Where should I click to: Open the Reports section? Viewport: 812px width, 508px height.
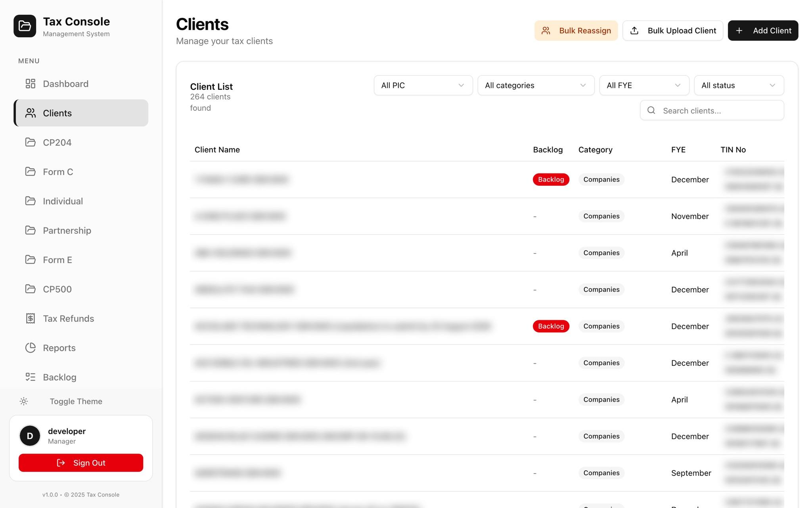point(81,348)
